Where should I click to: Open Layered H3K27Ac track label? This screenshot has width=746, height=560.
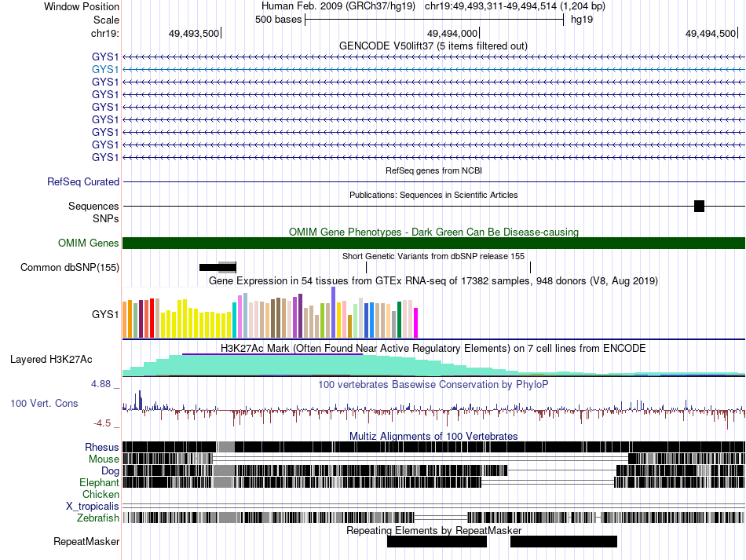[51, 359]
